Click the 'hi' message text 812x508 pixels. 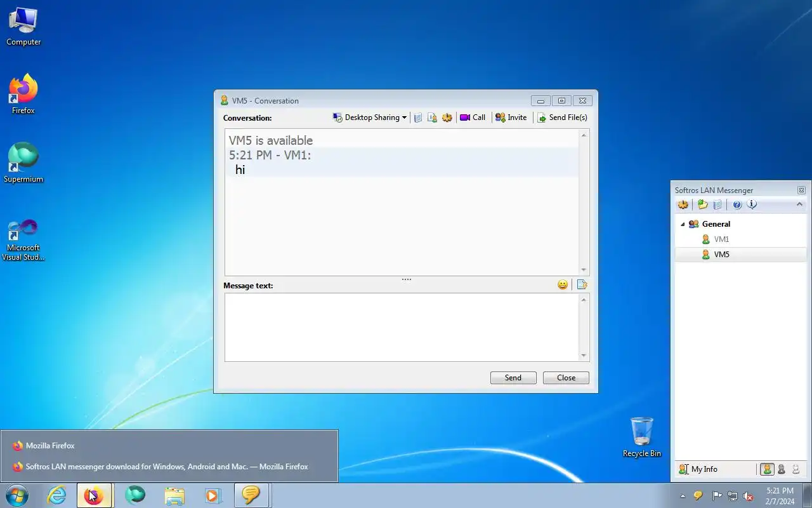240,170
